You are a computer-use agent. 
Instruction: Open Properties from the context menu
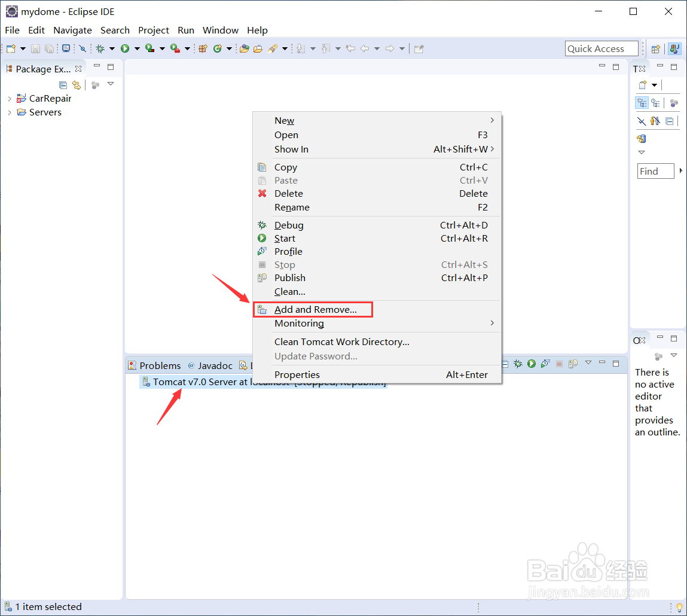click(377, 374)
